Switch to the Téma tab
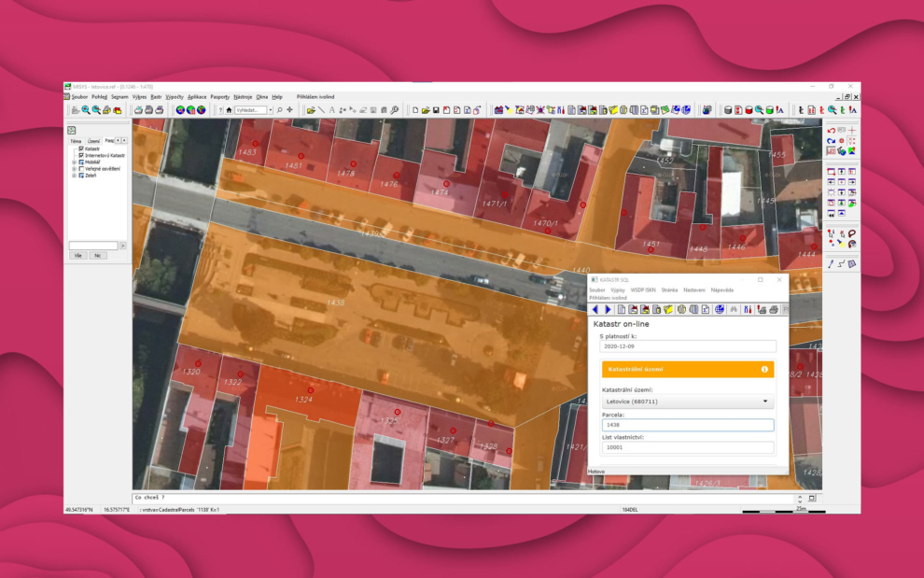This screenshot has width=924, height=578. click(76, 141)
